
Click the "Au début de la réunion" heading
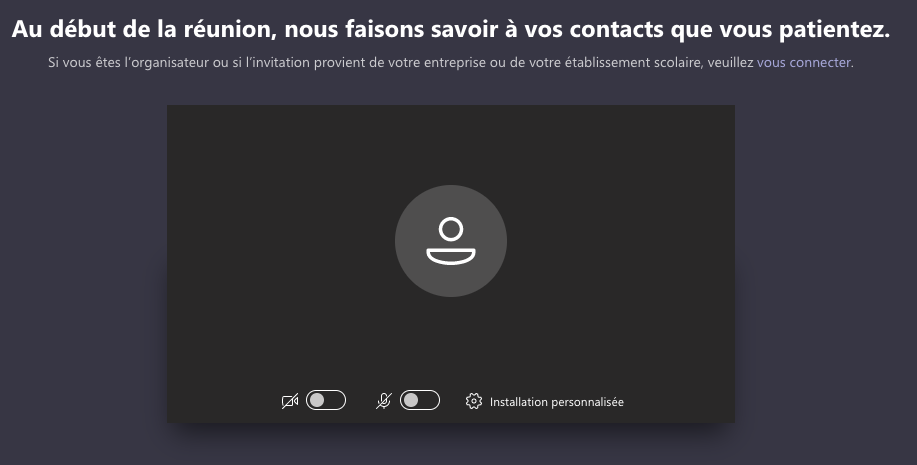[451, 29]
